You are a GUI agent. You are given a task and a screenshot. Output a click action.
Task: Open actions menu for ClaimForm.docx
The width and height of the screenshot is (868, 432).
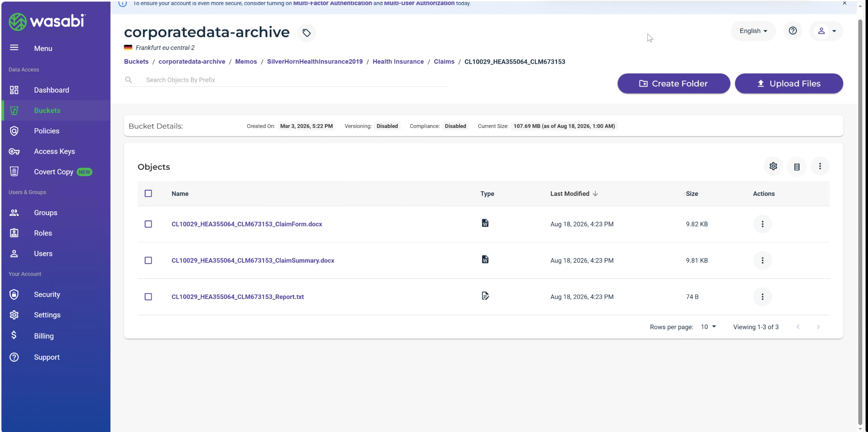click(762, 224)
